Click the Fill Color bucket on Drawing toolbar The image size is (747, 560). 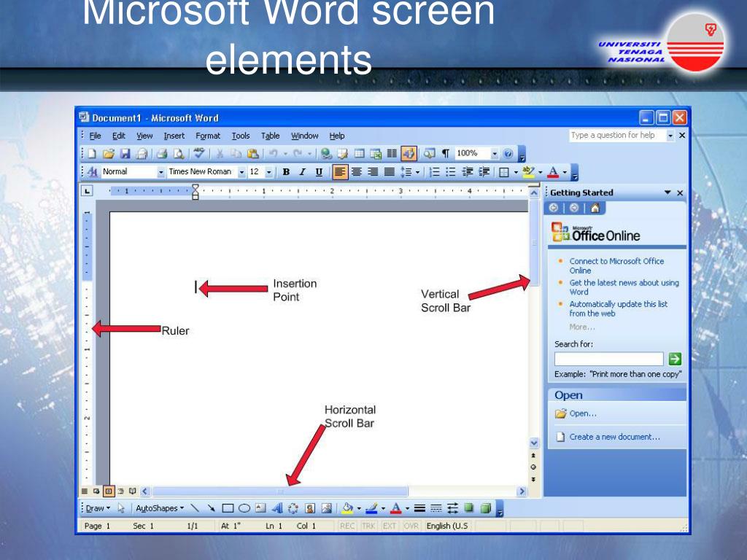pyautogui.click(x=347, y=508)
